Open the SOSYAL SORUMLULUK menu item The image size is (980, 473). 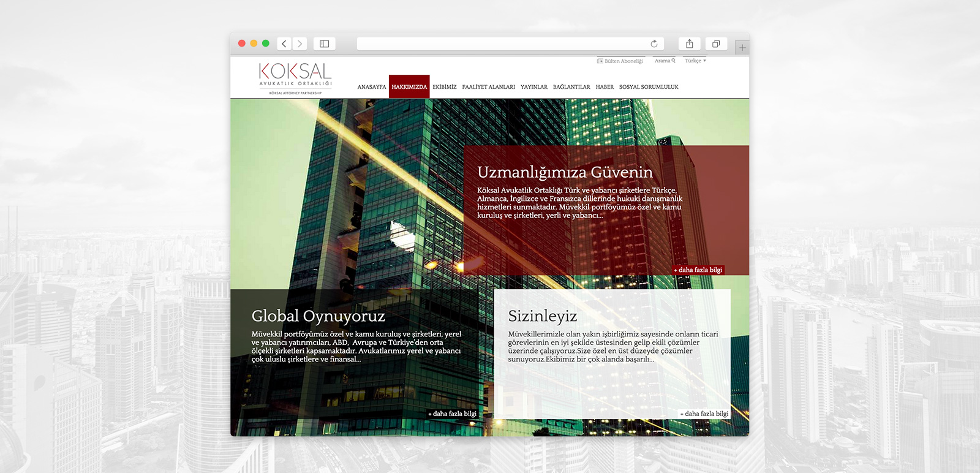649,87
